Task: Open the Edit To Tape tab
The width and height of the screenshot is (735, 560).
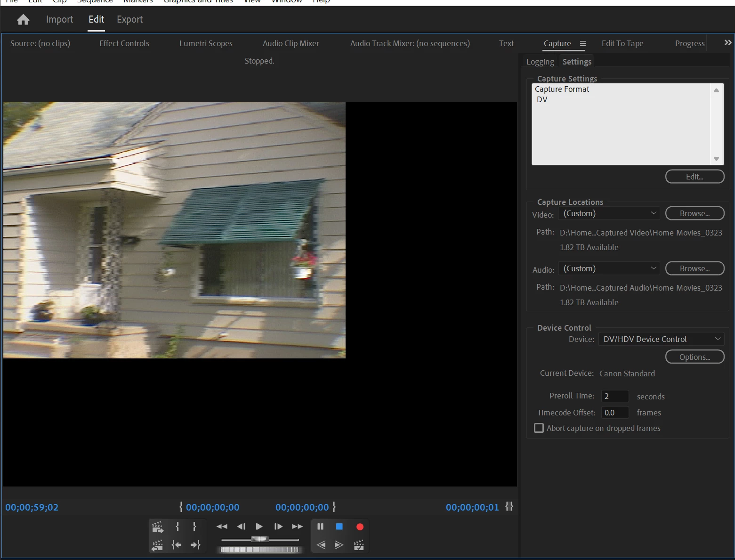Action: click(x=622, y=43)
